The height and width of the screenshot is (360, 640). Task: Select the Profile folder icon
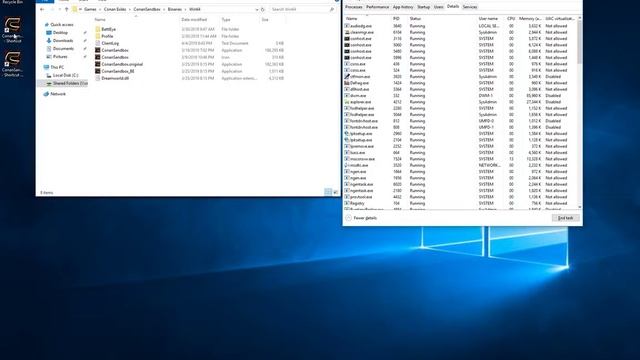[x=98, y=36]
